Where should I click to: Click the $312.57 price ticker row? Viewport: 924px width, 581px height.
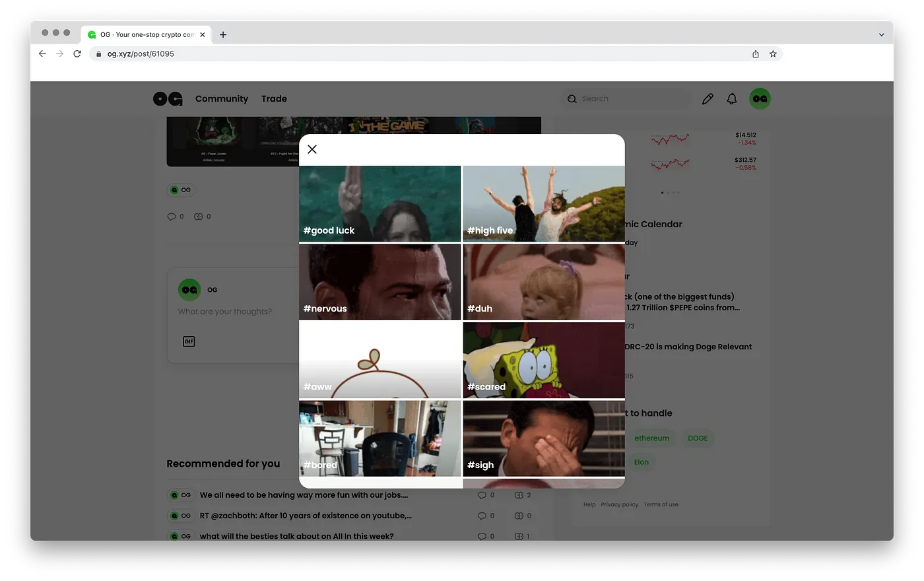pos(704,164)
